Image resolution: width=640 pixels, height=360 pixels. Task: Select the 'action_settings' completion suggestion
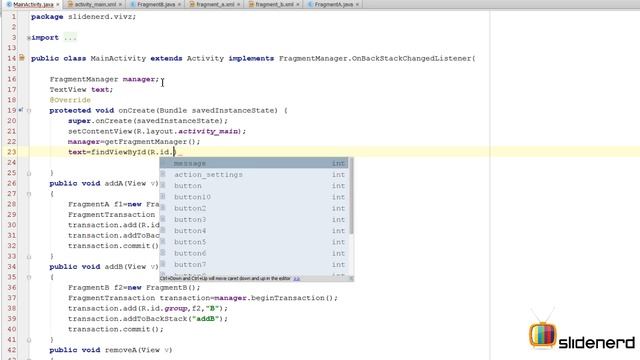tap(254, 175)
